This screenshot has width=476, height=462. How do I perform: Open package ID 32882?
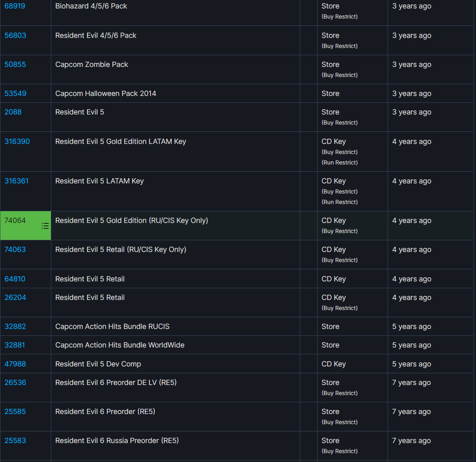coord(15,327)
